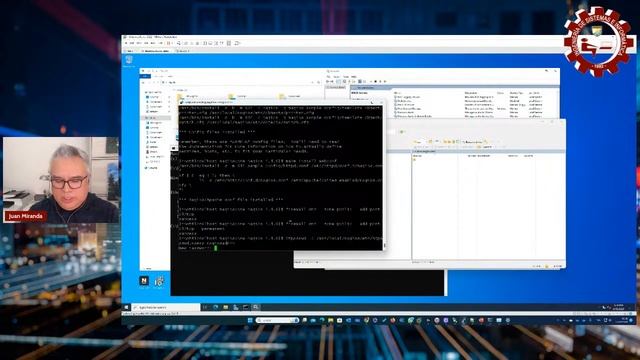Open the Action menu in Services window
This screenshot has height=360, width=640.
tap(336, 77)
